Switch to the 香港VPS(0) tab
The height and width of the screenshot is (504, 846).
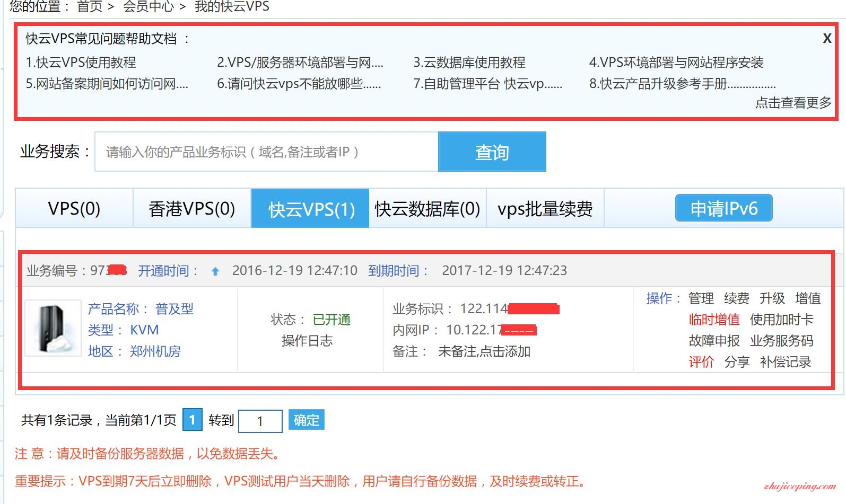(191, 209)
